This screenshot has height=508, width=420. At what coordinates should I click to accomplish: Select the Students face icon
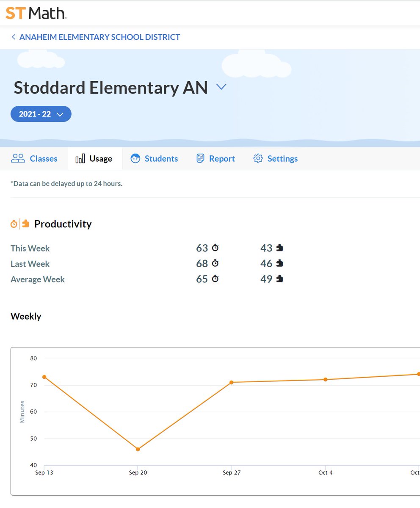coord(135,158)
